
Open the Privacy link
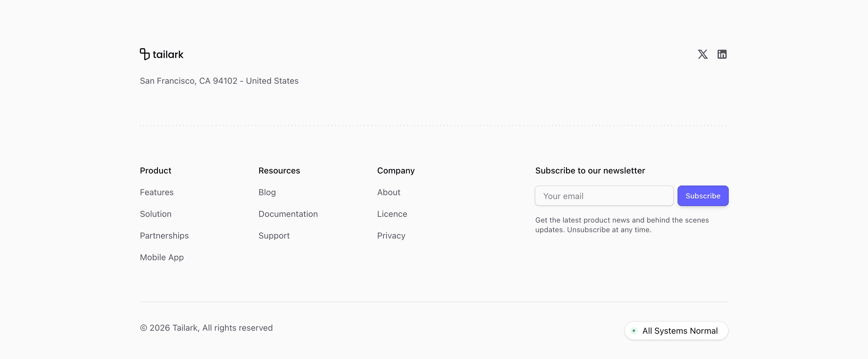(391, 236)
